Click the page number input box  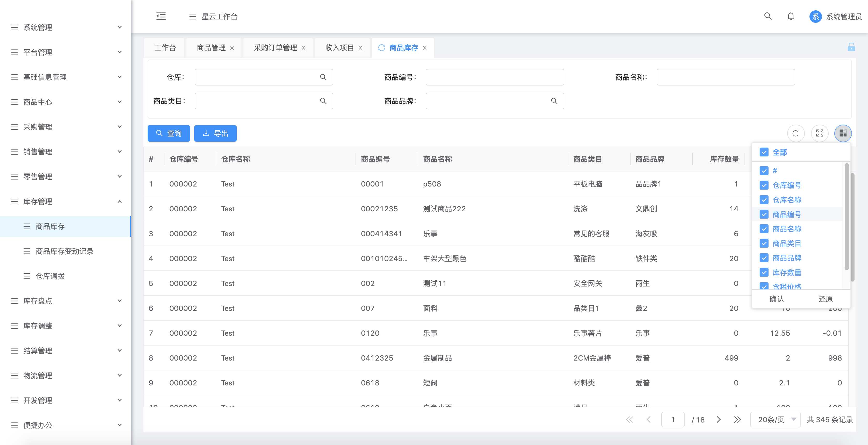(672, 419)
